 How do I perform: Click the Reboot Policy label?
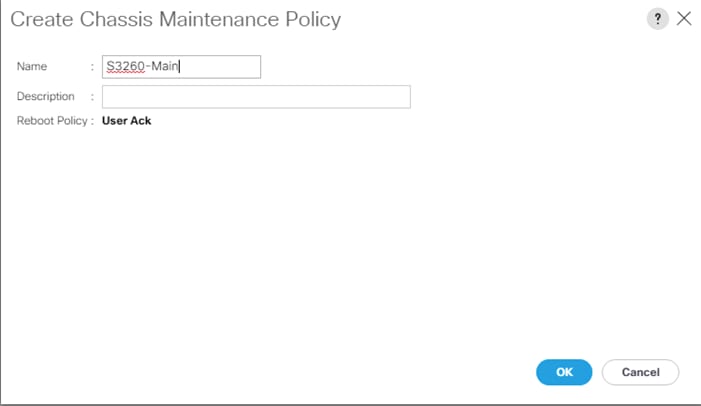pyautogui.click(x=52, y=121)
